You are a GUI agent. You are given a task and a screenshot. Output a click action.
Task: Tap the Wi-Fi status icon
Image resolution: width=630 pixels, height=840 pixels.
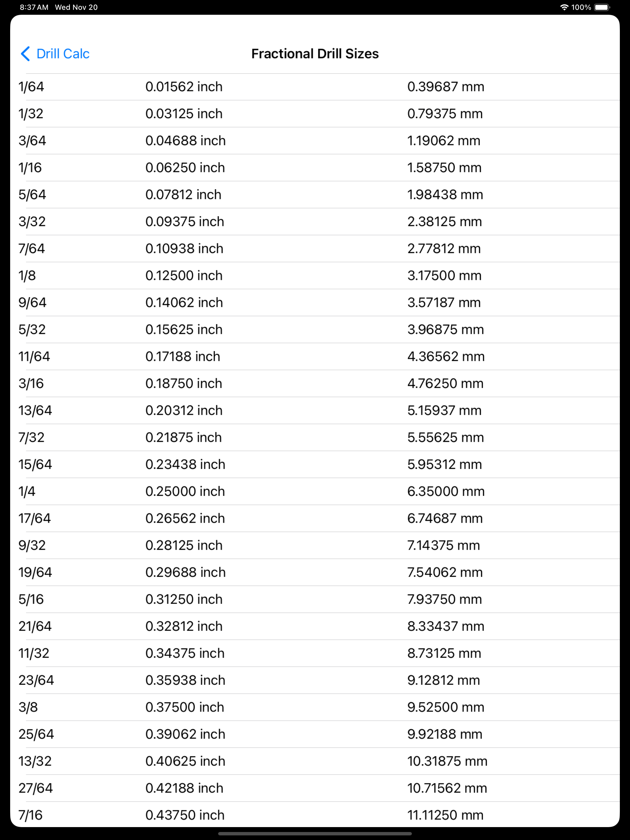click(564, 7)
